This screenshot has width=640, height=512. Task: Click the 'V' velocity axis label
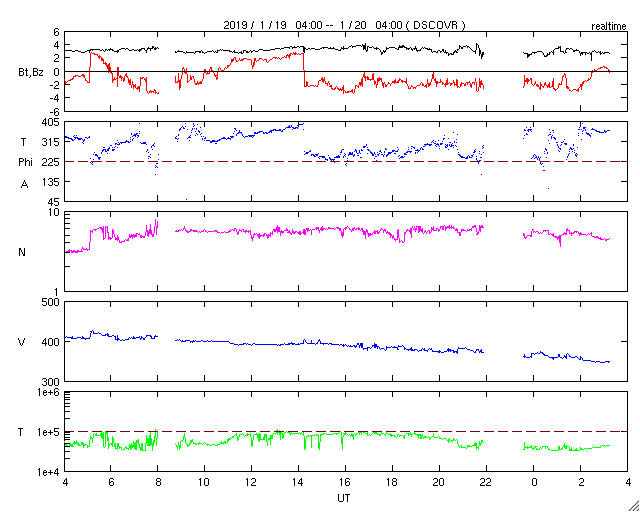pyautogui.click(x=22, y=342)
